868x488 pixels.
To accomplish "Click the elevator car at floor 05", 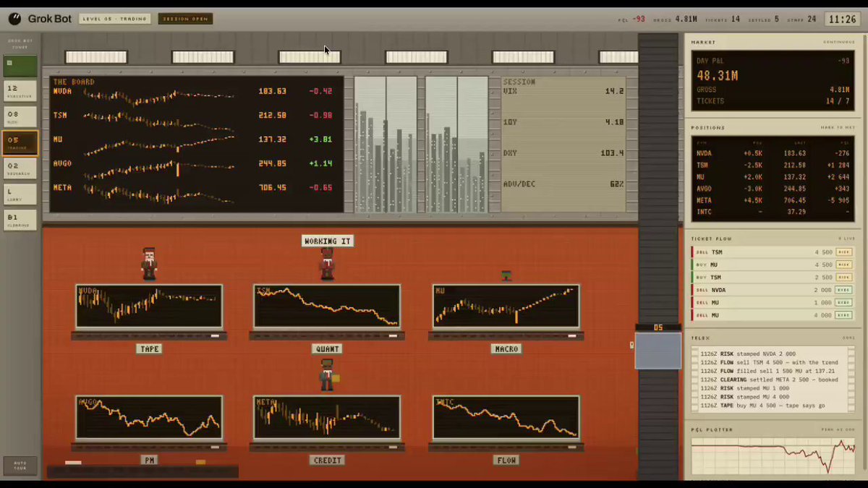I will pos(658,351).
